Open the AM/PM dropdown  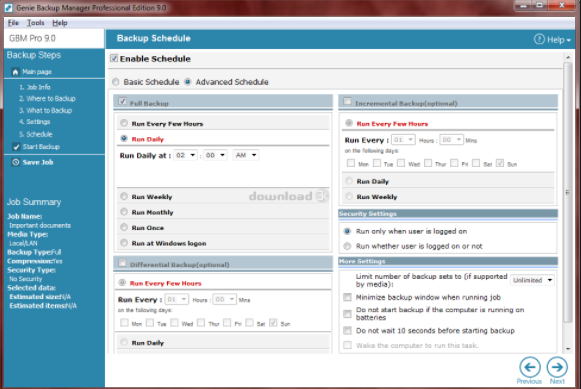click(246, 155)
